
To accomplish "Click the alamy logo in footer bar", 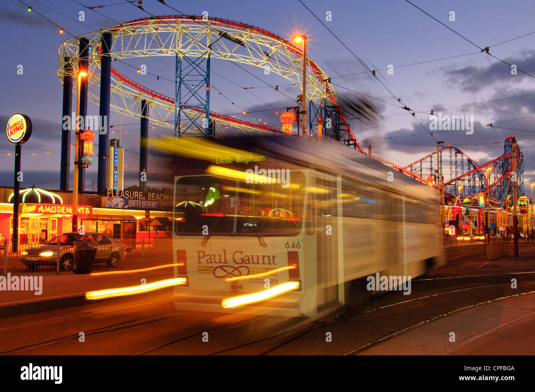I will click(x=42, y=373).
